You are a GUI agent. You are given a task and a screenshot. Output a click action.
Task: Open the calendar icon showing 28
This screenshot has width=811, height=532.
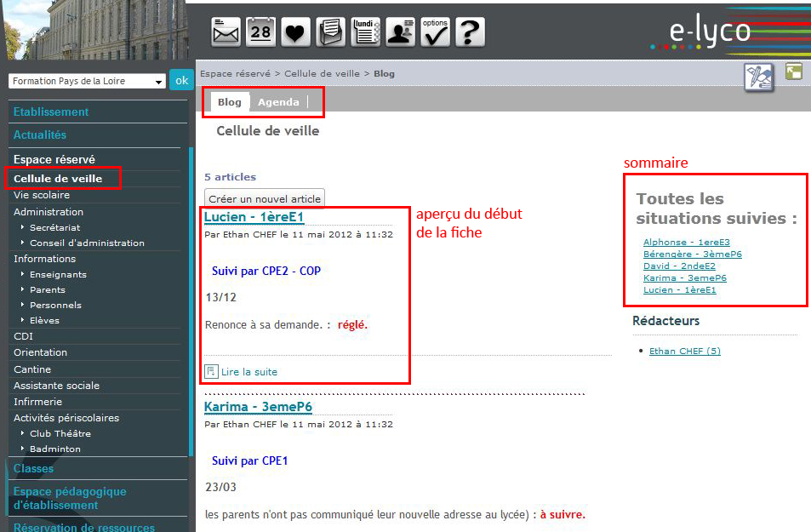(x=260, y=32)
